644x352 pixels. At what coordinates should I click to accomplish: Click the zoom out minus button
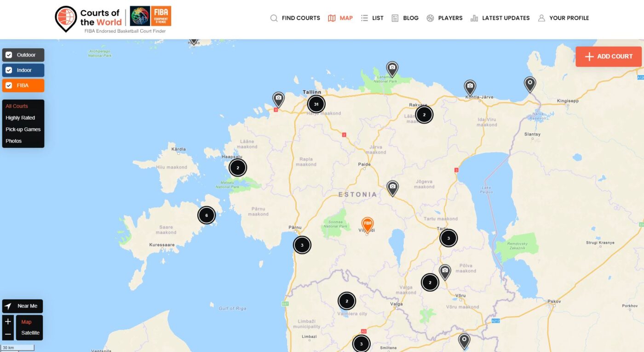(x=8, y=334)
